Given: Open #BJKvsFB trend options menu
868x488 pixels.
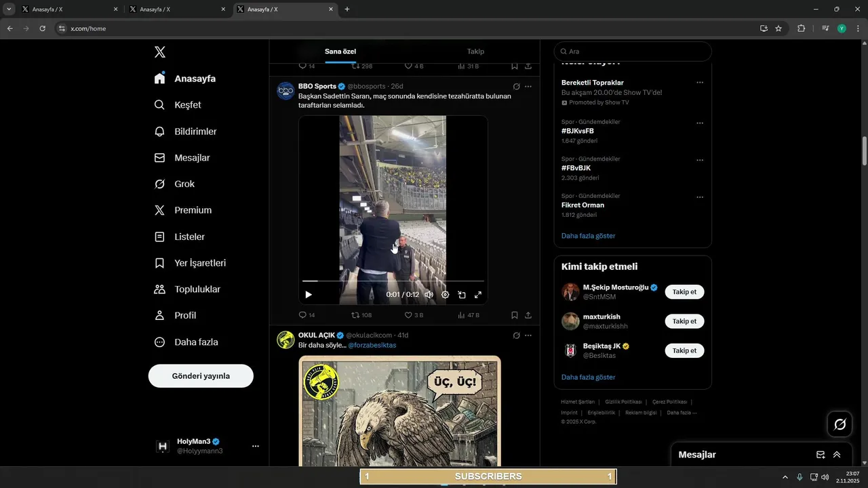Looking at the screenshot, I should click(700, 123).
